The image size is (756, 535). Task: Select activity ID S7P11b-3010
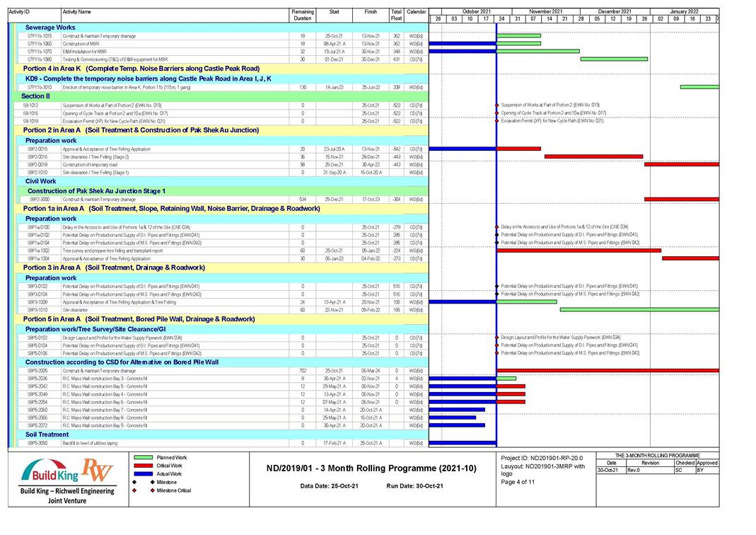pyautogui.click(x=40, y=88)
